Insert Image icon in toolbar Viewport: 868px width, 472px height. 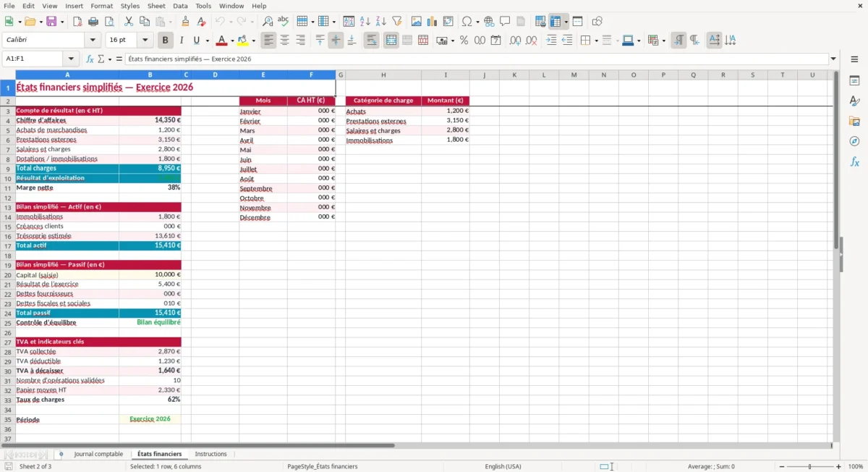417,22
